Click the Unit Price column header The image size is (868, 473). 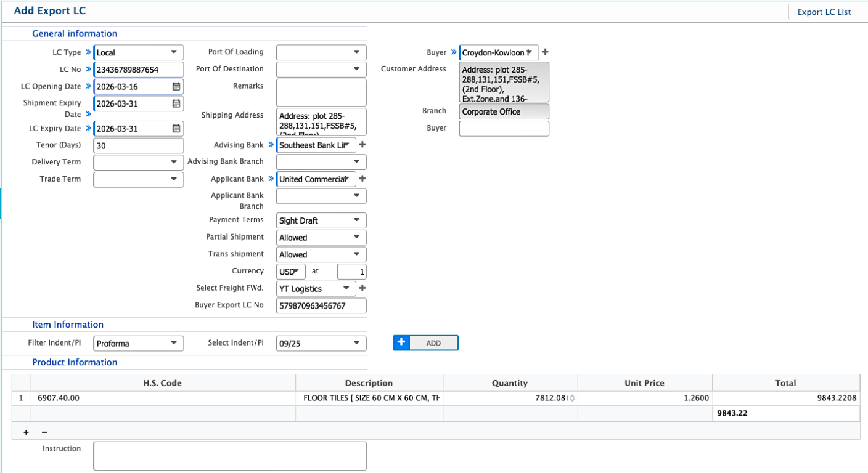(x=645, y=383)
